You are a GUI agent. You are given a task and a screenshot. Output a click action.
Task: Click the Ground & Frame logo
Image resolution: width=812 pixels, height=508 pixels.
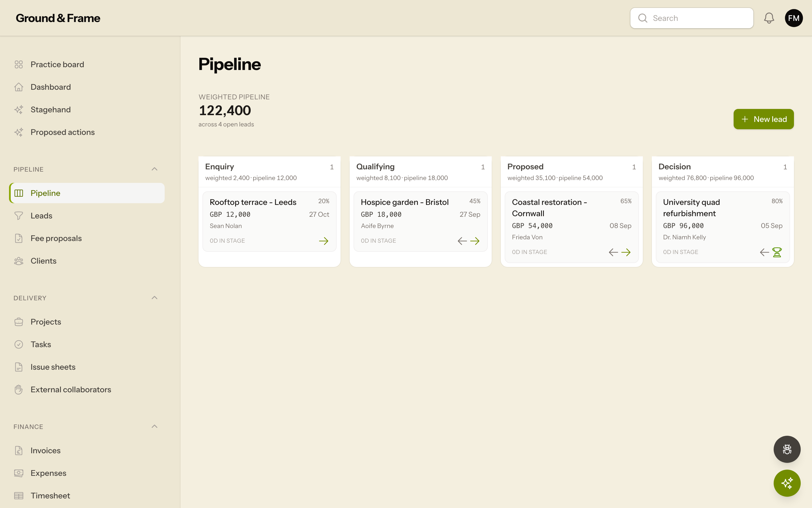click(x=58, y=18)
